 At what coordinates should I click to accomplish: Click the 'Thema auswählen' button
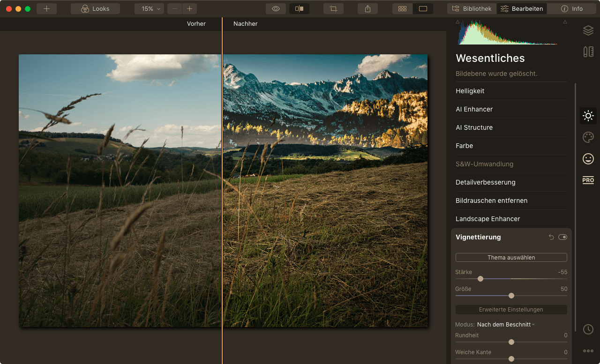(511, 257)
